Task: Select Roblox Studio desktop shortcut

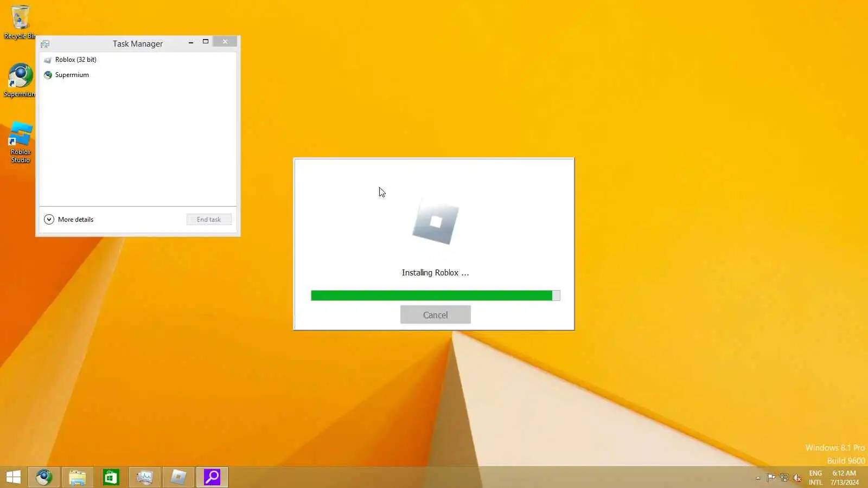Action: (x=20, y=142)
